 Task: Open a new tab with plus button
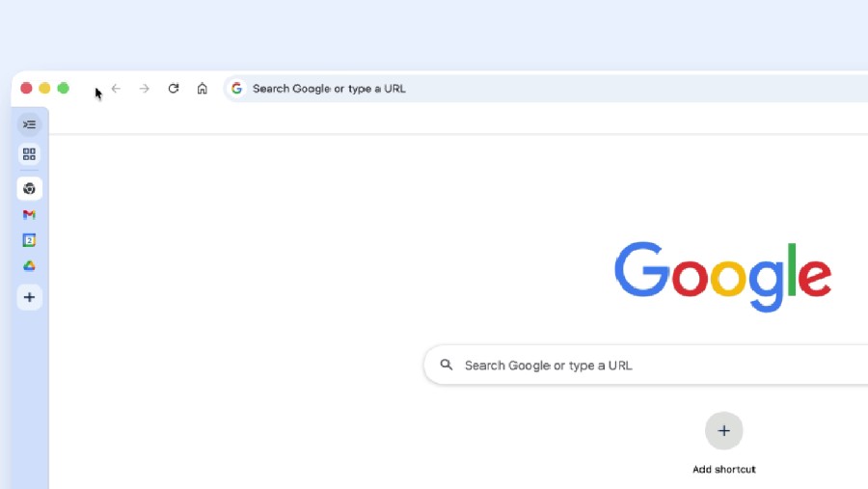29,298
